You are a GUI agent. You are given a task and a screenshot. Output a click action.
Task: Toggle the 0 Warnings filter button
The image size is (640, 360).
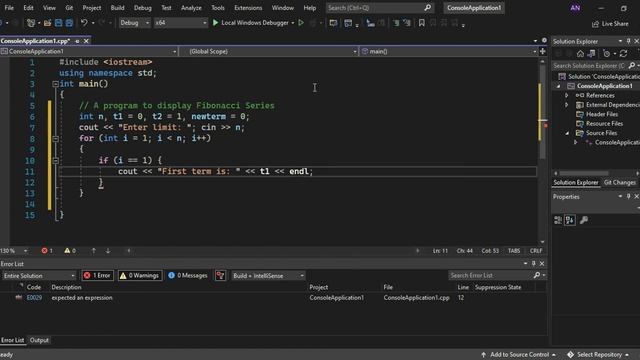pyautogui.click(x=140, y=276)
